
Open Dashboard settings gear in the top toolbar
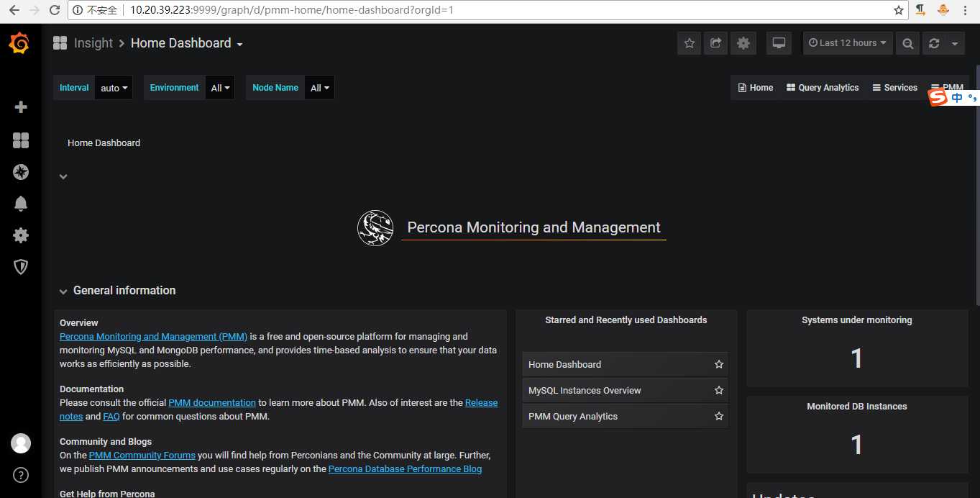[743, 43]
